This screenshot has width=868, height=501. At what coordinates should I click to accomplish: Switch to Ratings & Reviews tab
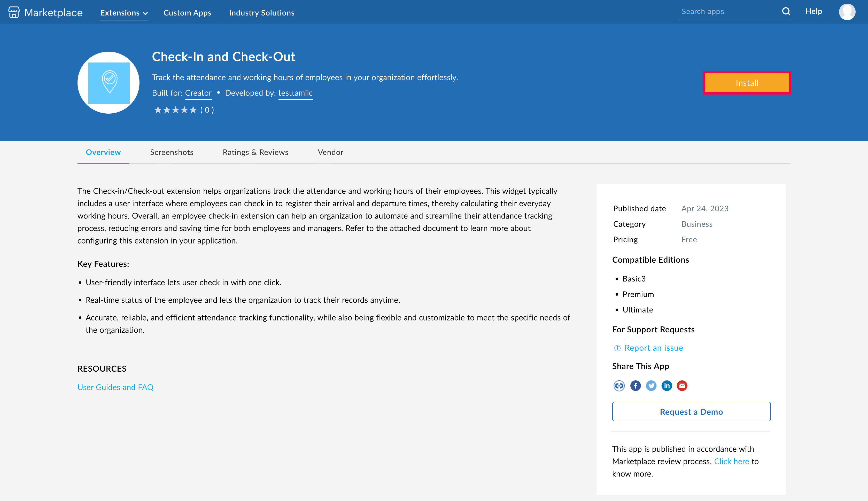tap(255, 152)
